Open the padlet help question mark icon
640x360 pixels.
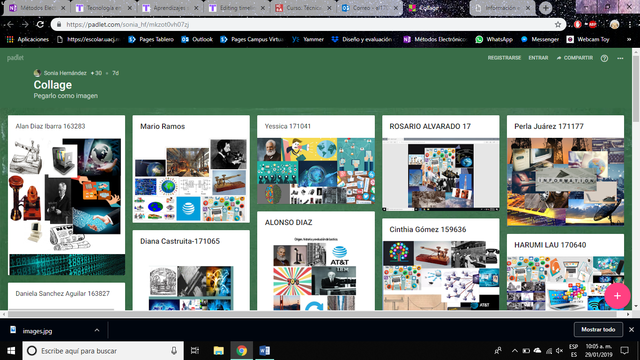point(604,58)
